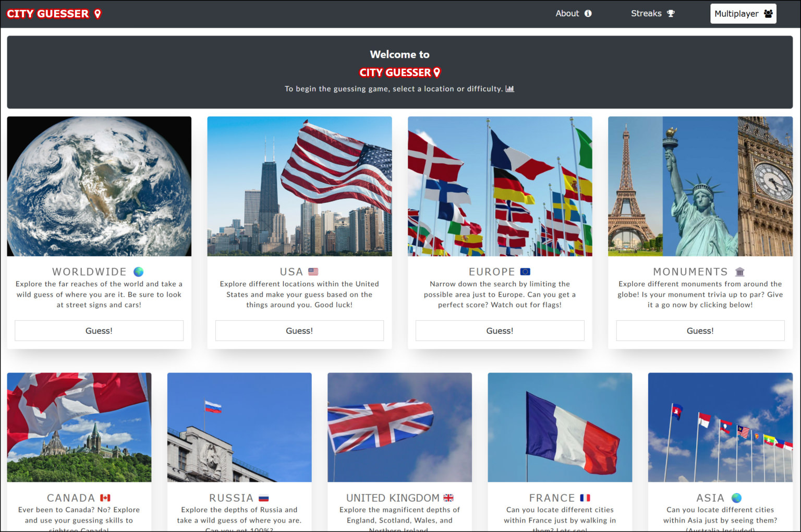Click the info icon next to About
Image resolution: width=801 pixels, height=532 pixels.
589,14
